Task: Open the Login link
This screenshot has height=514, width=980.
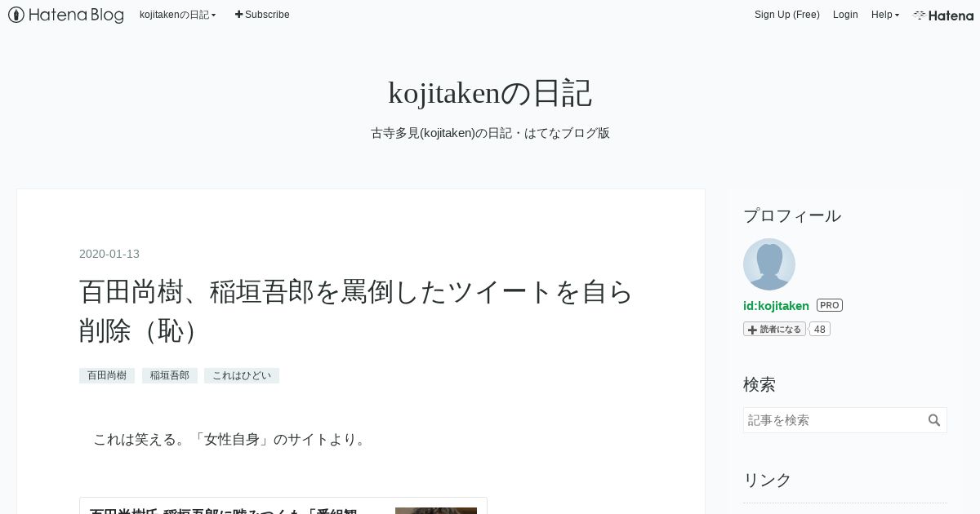Action: pos(845,15)
